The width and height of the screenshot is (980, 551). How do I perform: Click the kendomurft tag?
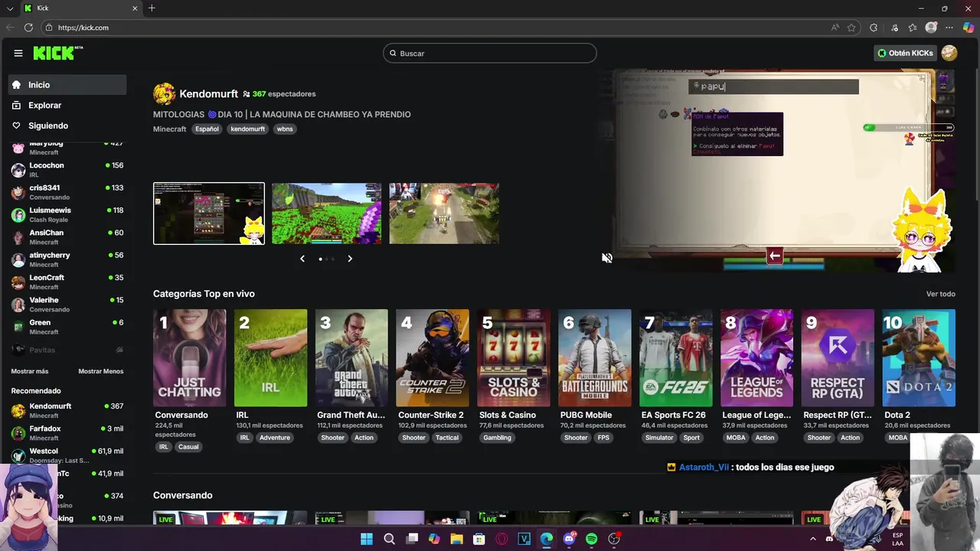click(248, 129)
